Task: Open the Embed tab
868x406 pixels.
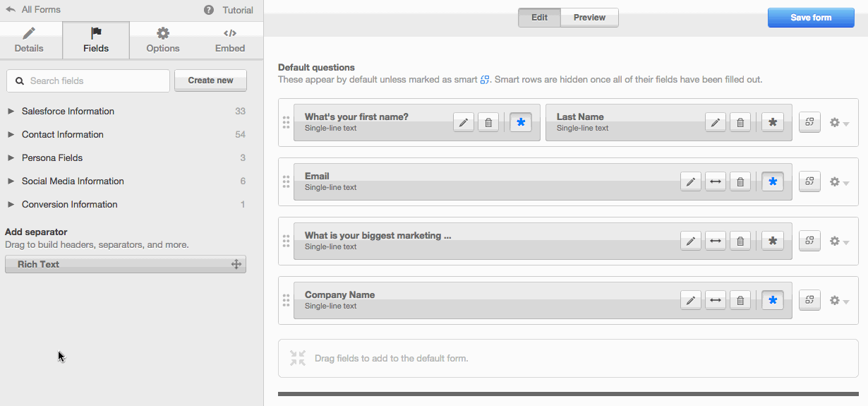Action: [x=230, y=40]
